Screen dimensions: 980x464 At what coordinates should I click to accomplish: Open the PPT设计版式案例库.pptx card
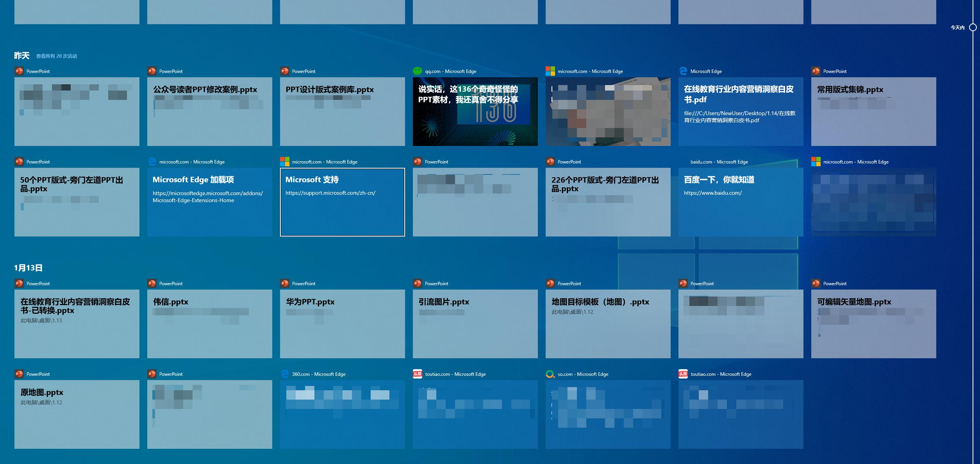click(x=342, y=111)
